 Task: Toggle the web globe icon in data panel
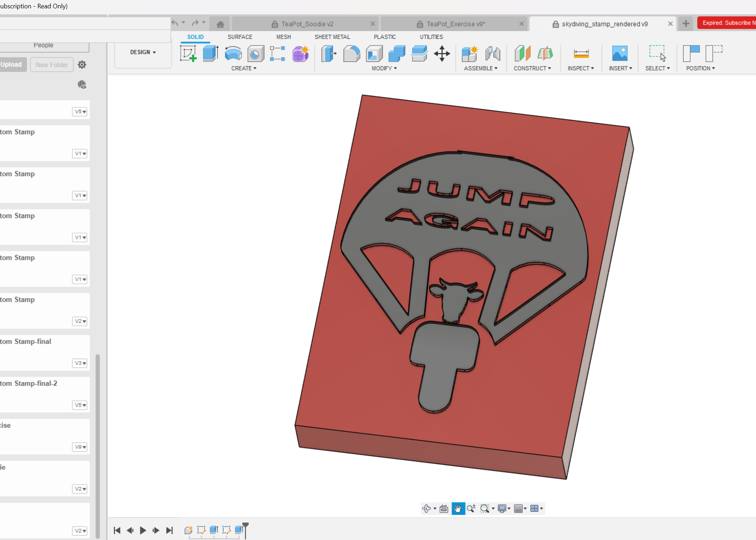82,85
